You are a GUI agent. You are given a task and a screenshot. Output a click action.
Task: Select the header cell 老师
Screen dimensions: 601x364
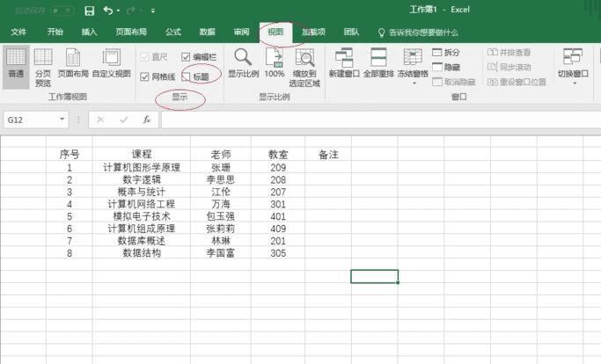(x=221, y=155)
